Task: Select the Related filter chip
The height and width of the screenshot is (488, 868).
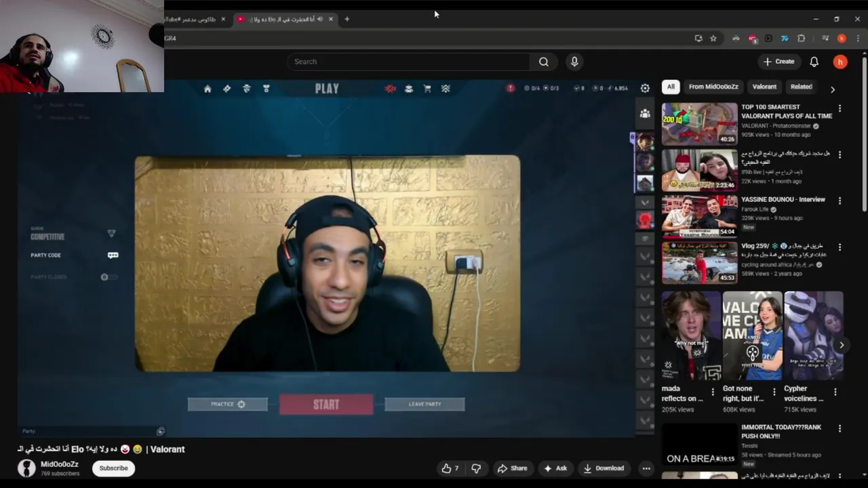Action: tap(801, 87)
